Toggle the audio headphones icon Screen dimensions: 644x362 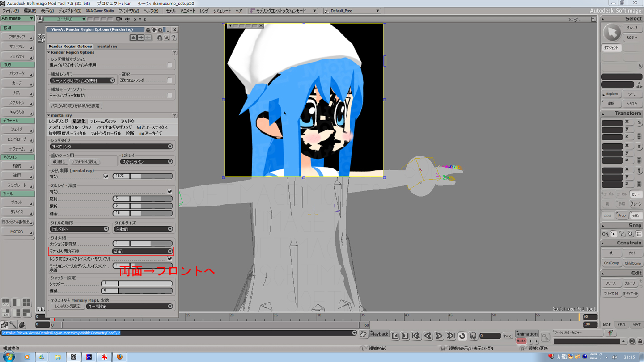click(x=473, y=336)
